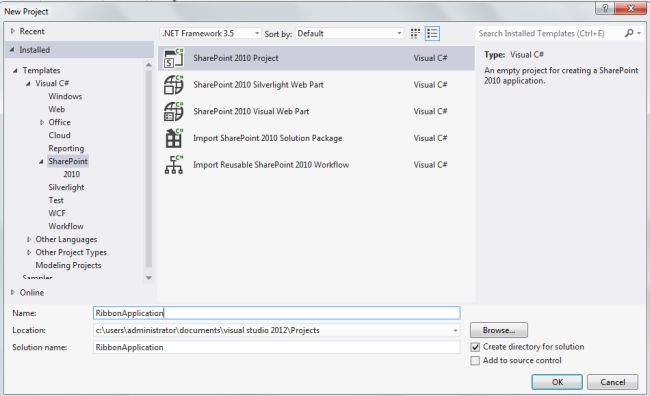Image resolution: width=650 pixels, height=396 pixels.
Task: Pick the SharePoint 2010 Visual Web Part icon
Action: (173, 111)
